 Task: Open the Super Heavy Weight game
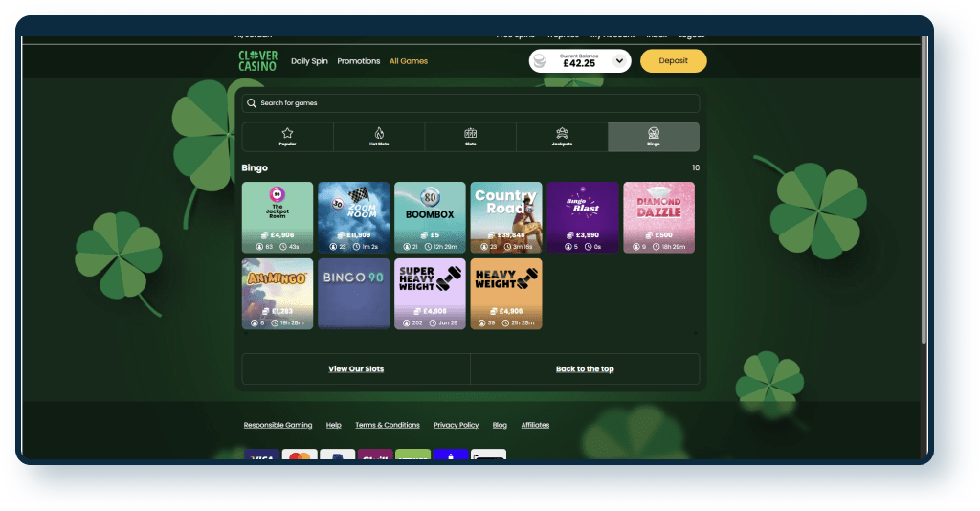click(430, 294)
